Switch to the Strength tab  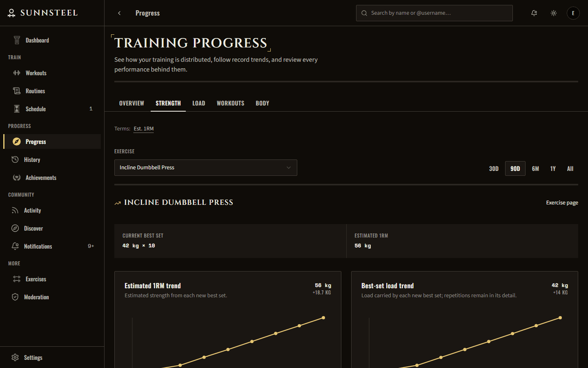[x=168, y=103]
